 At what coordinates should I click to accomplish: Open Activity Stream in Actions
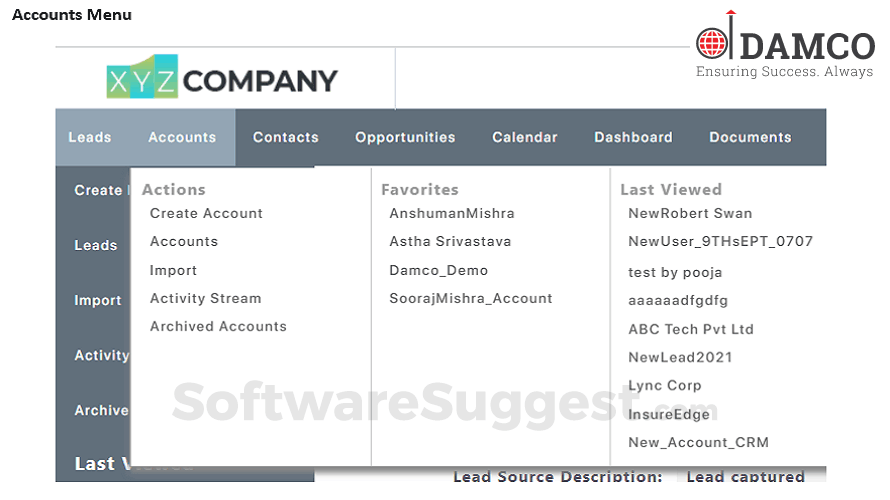pos(205,299)
